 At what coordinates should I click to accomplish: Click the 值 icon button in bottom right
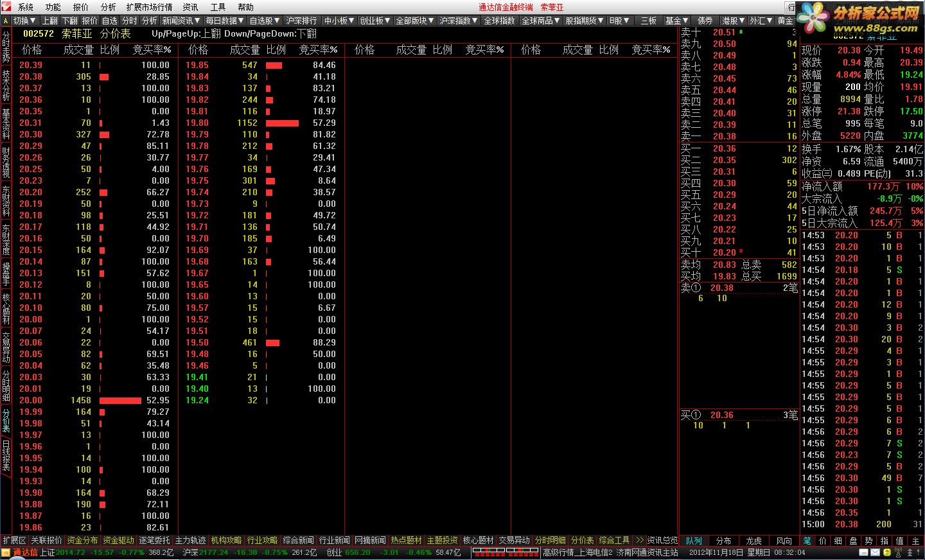tap(899, 541)
